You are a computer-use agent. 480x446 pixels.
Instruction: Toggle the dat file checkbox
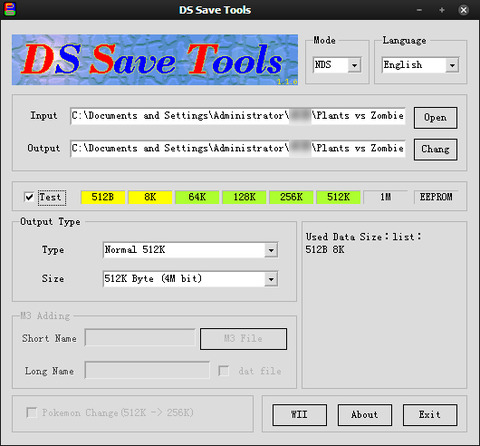click(224, 371)
